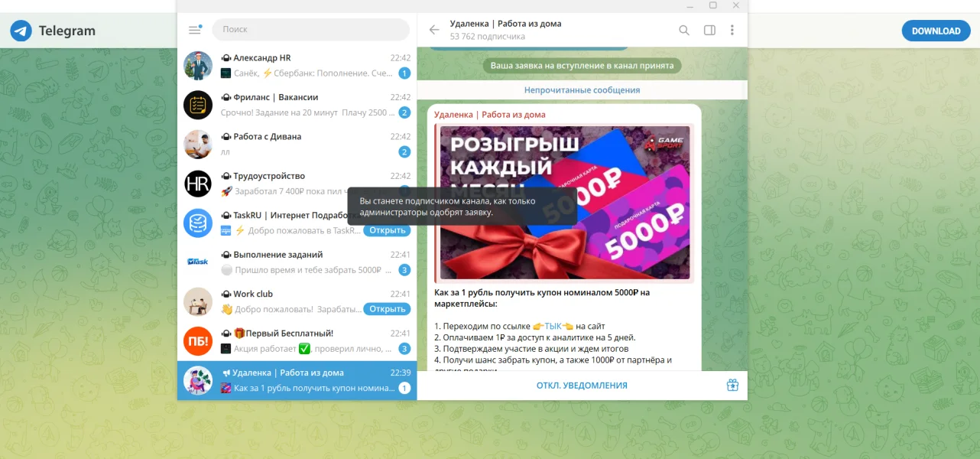
Task: Open Трудоустройство HR avatar
Action: [198, 184]
